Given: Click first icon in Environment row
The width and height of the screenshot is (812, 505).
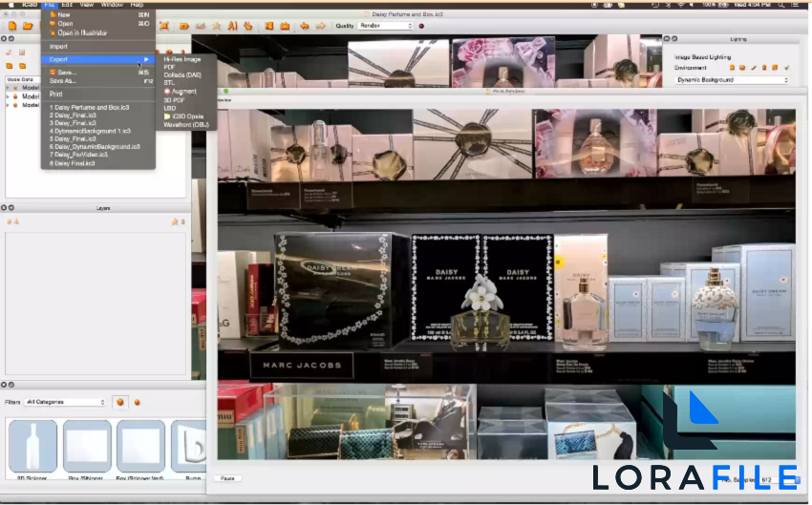Looking at the screenshot, I should click(732, 68).
